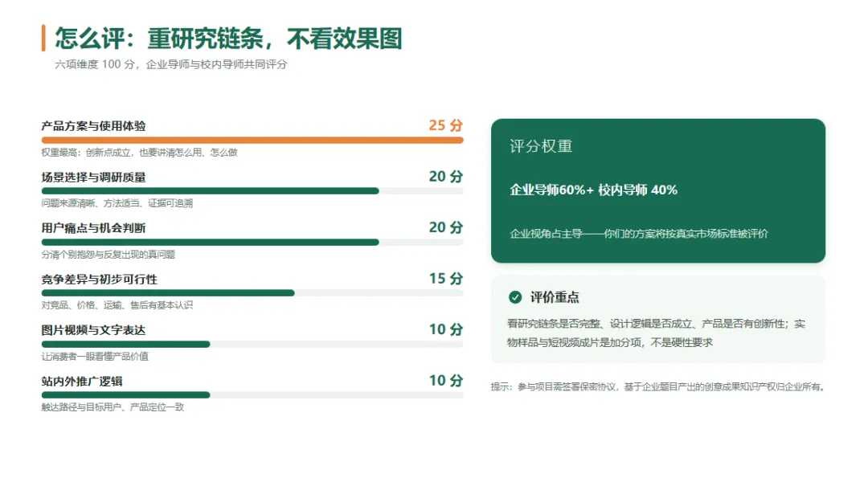This screenshot has width=868, height=486.
Task: Click the note 让消费者一眼看懂产品价值
Action: (95, 357)
